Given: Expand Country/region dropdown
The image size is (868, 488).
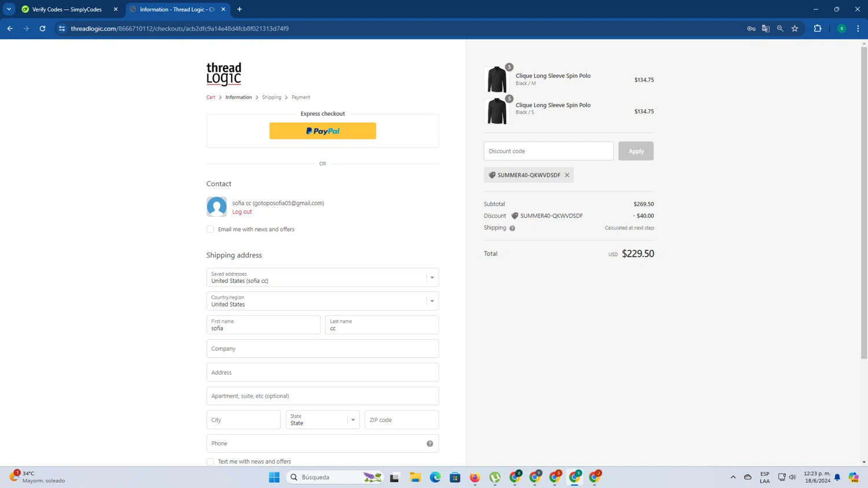Looking at the screenshot, I should pyautogui.click(x=322, y=301).
